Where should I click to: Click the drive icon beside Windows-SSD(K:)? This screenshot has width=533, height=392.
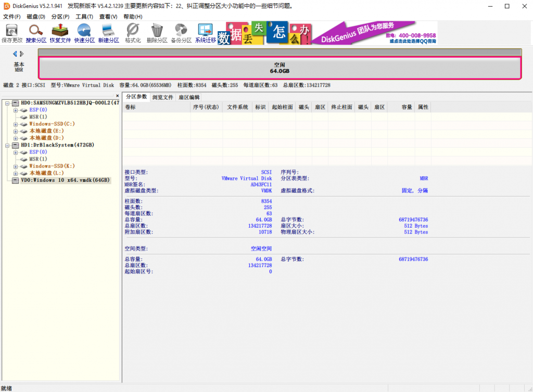point(23,166)
